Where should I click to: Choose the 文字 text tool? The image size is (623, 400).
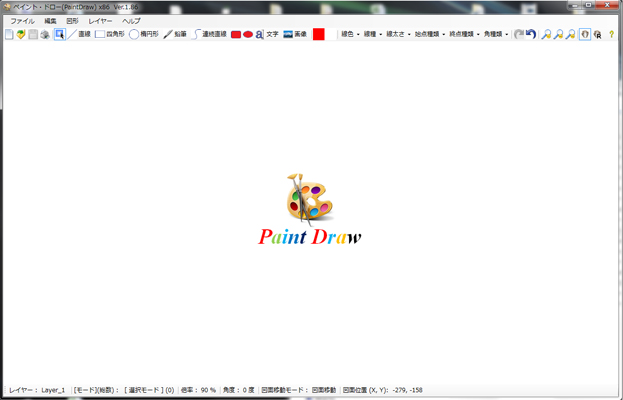pyautogui.click(x=267, y=35)
